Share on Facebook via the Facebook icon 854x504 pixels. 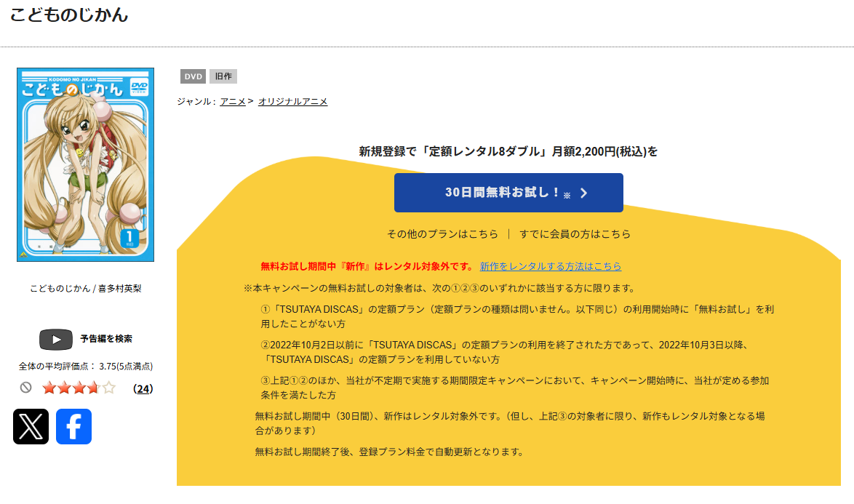pos(73,426)
